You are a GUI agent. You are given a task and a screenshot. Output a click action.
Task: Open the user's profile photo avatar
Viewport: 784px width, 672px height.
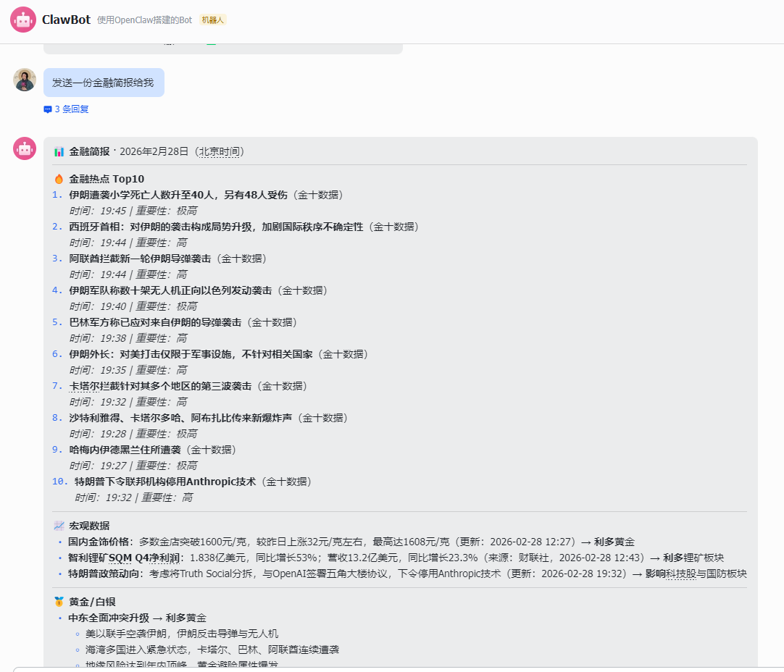click(x=25, y=80)
